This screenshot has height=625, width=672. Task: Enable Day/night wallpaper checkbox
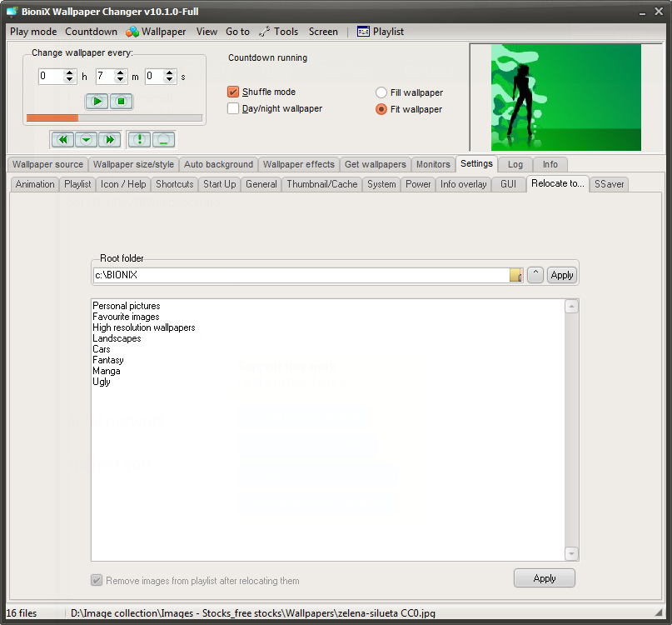(x=232, y=108)
